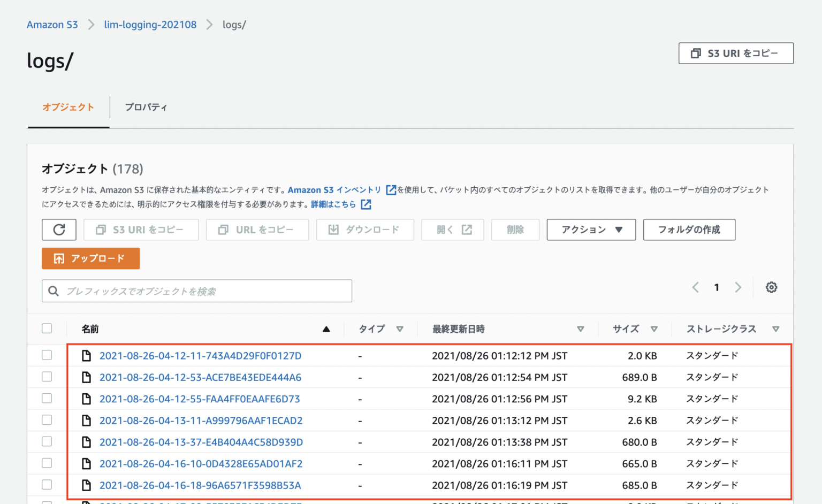Select the checkbox for 2021-08-26-04-12-11-743A4D29F0F0127D

click(47, 355)
